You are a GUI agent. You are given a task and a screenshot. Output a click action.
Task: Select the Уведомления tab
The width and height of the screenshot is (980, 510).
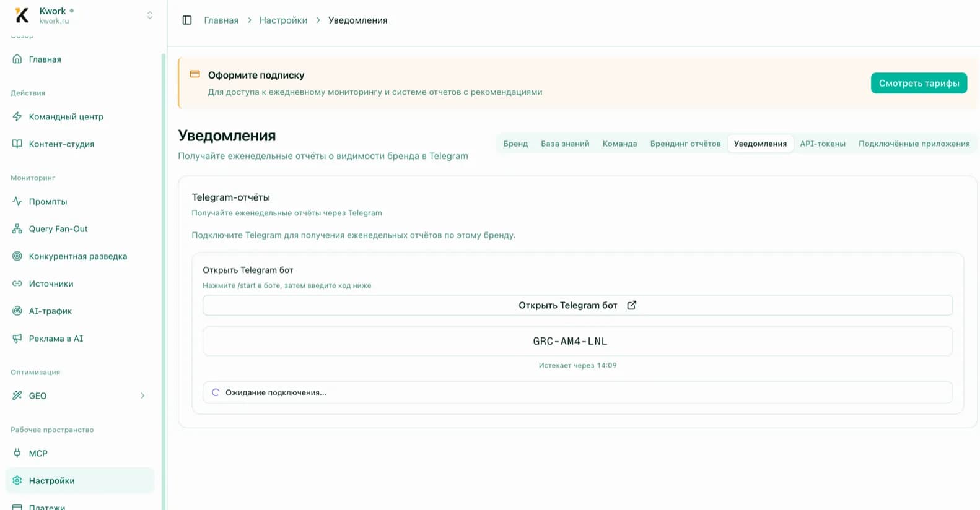point(760,144)
